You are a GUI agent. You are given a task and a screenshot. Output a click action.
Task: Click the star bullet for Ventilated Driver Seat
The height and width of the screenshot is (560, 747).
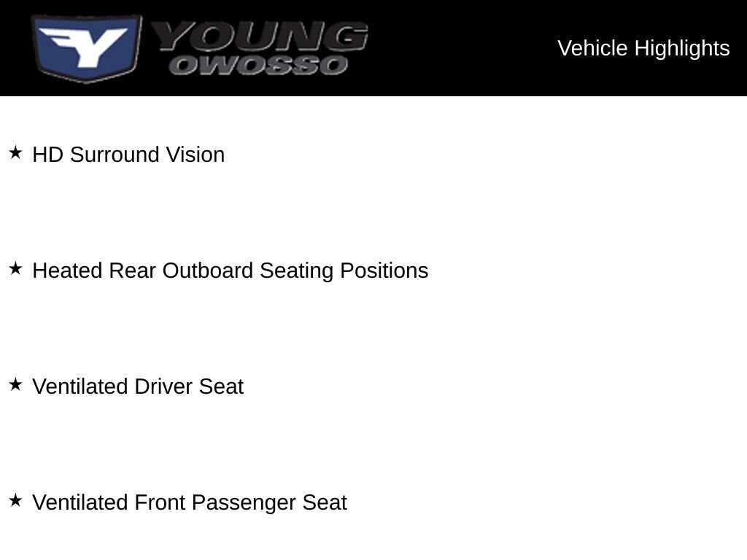click(15, 384)
